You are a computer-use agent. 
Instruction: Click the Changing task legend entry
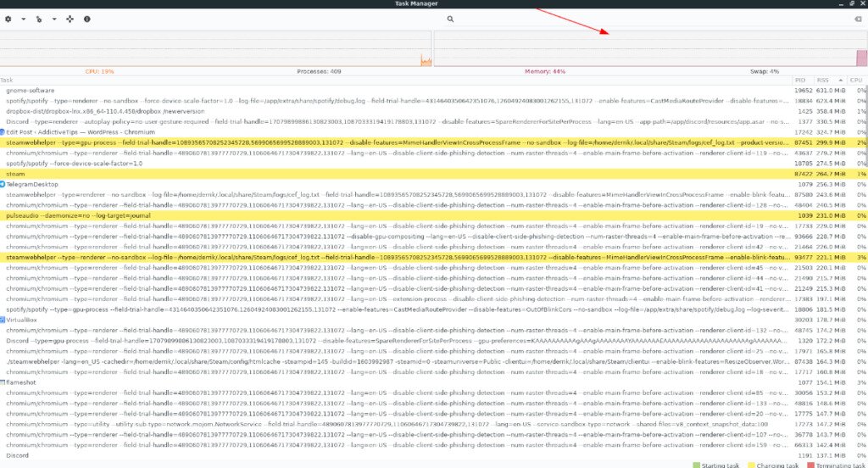point(773,465)
